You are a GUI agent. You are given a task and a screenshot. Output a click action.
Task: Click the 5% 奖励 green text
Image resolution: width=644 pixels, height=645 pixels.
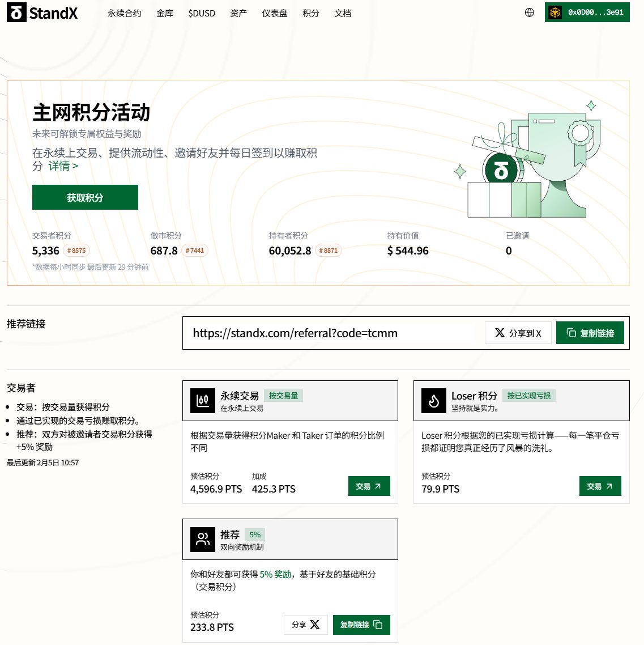click(x=275, y=574)
